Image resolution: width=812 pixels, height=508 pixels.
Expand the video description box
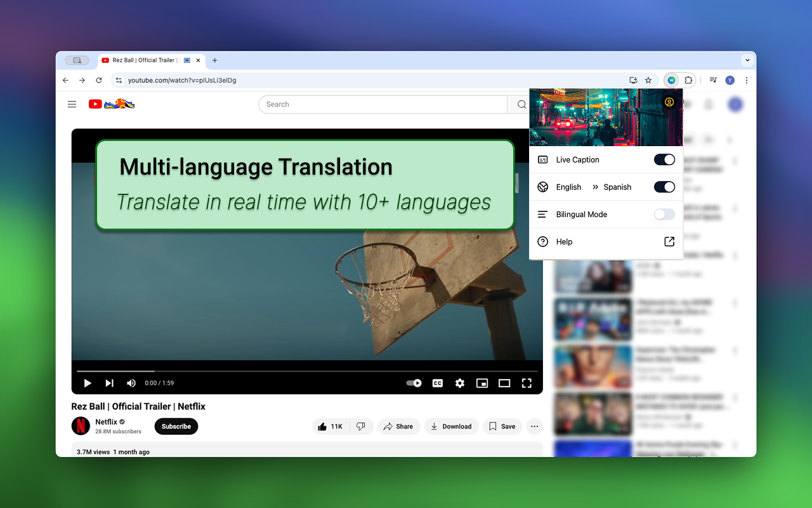[x=307, y=449]
